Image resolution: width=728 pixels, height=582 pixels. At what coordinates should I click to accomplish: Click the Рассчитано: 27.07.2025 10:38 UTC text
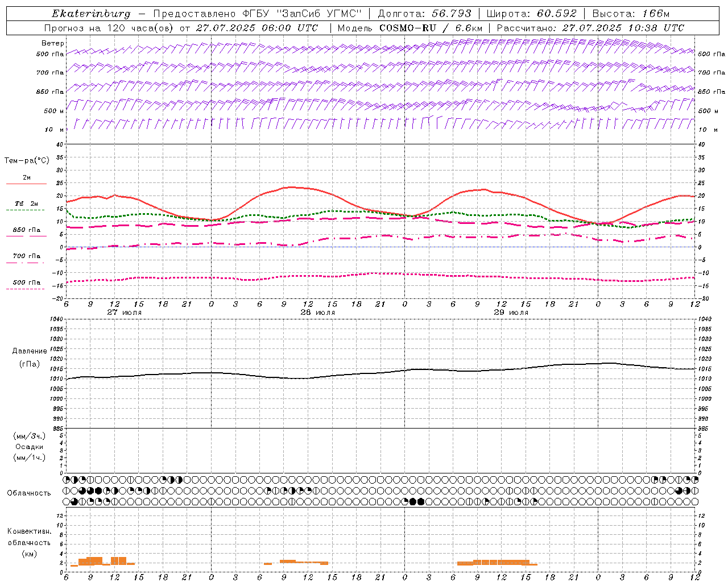click(x=591, y=28)
